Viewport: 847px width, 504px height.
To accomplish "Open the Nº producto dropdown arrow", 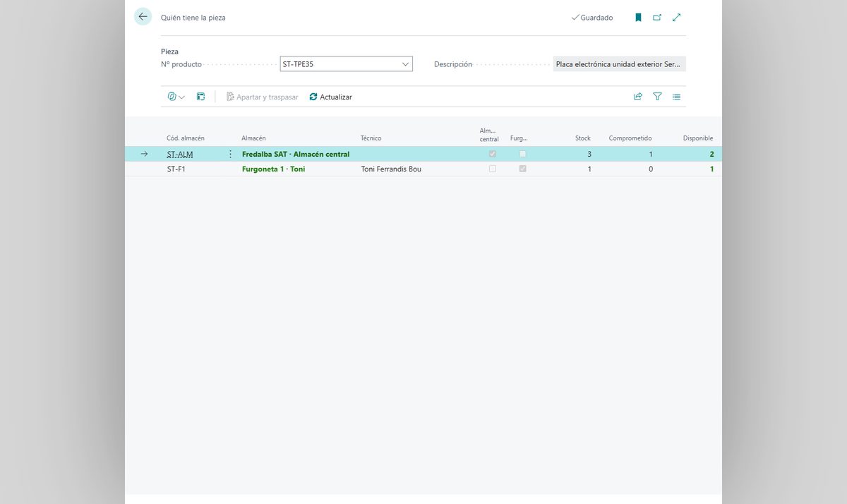I will 405,64.
